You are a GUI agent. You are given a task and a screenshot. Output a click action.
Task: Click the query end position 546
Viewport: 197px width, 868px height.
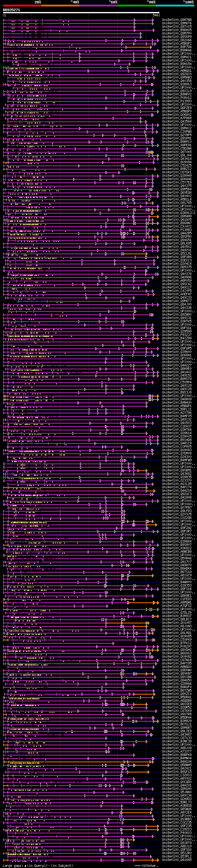tap(155, 15)
